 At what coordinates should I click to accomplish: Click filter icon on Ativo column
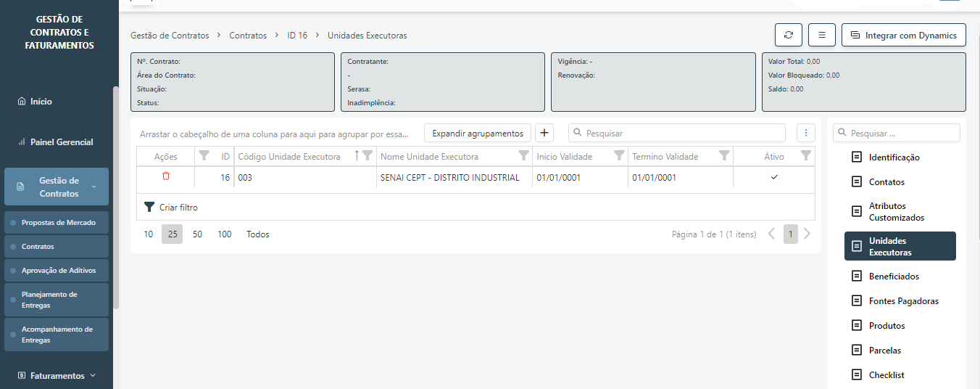click(805, 156)
